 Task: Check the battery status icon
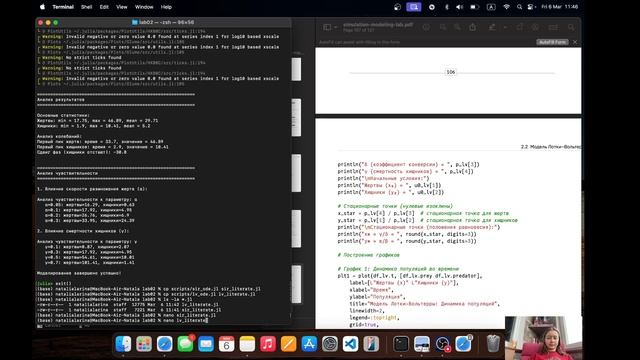click(x=474, y=7)
